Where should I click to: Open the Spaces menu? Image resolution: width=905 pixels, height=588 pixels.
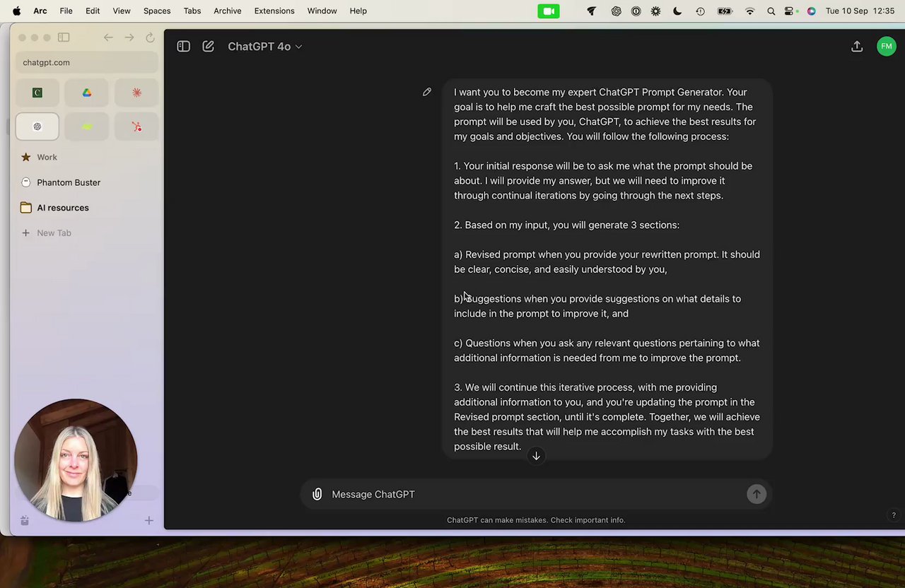click(x=157, y=11)
